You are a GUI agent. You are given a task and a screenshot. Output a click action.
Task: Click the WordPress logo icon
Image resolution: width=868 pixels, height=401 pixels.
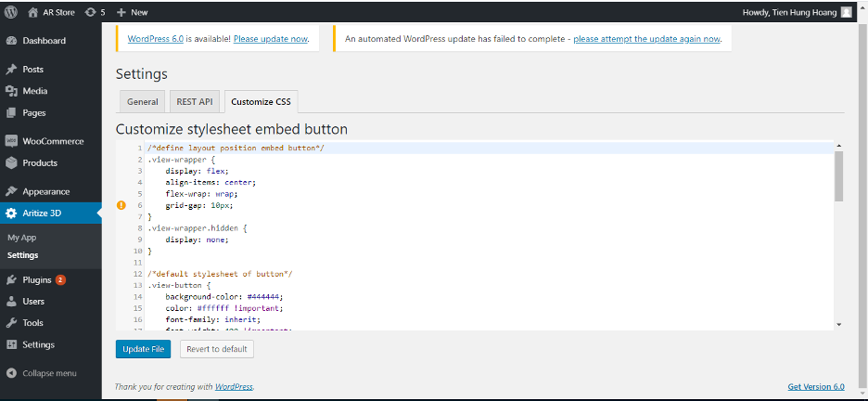[x=10, y=12]
